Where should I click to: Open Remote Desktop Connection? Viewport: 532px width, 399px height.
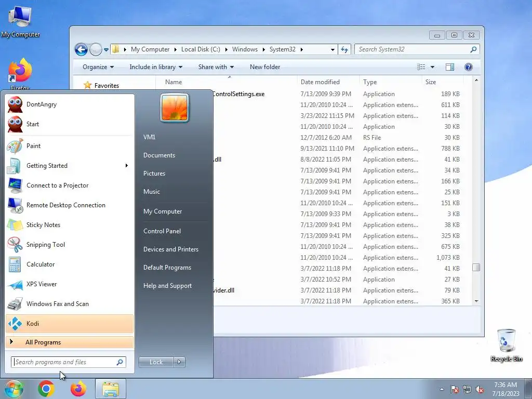69,205
